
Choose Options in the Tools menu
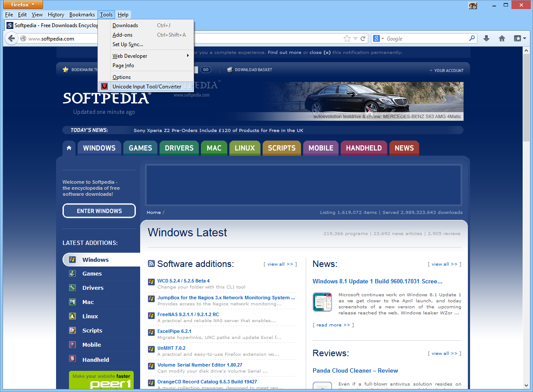146,77
